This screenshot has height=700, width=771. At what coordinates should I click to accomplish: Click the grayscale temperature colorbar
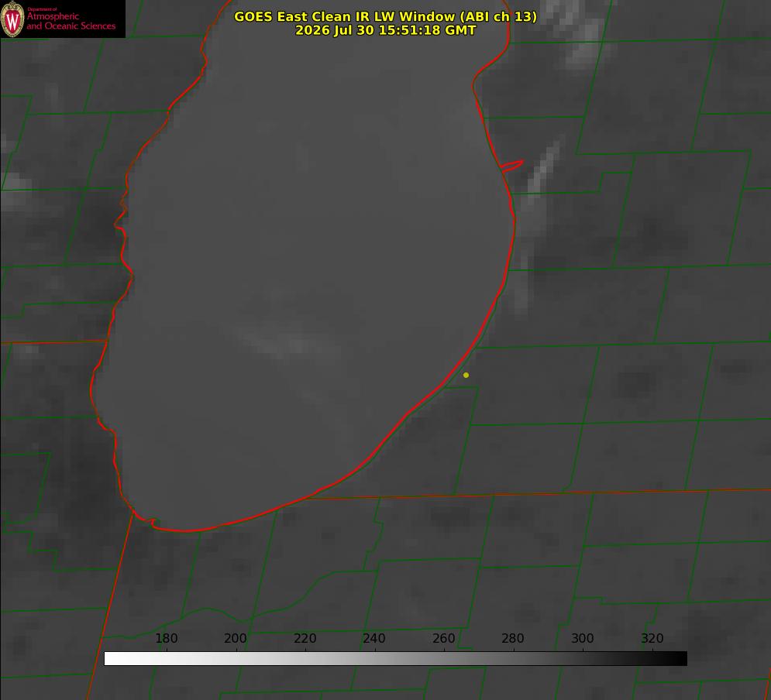(395, 658)
